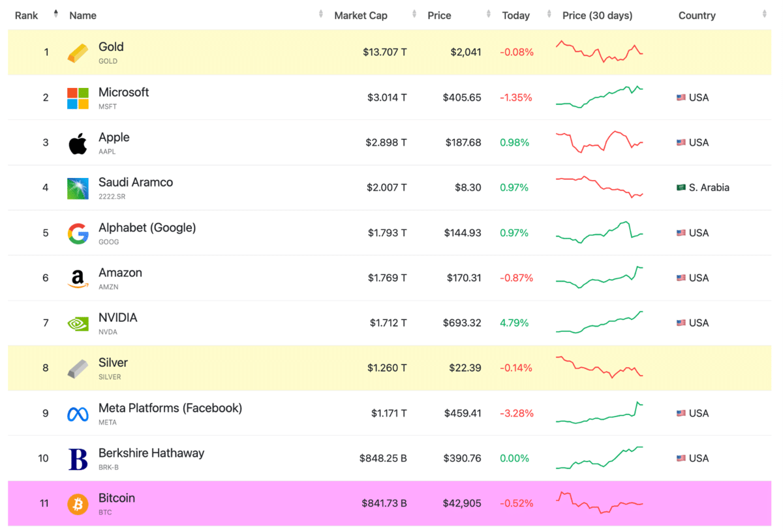Click the Silver bar icon

pos(78,369)
